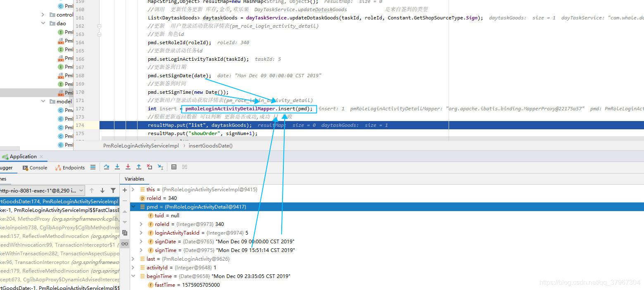Click the Step Into debugger icon

(x=117, y=167)
